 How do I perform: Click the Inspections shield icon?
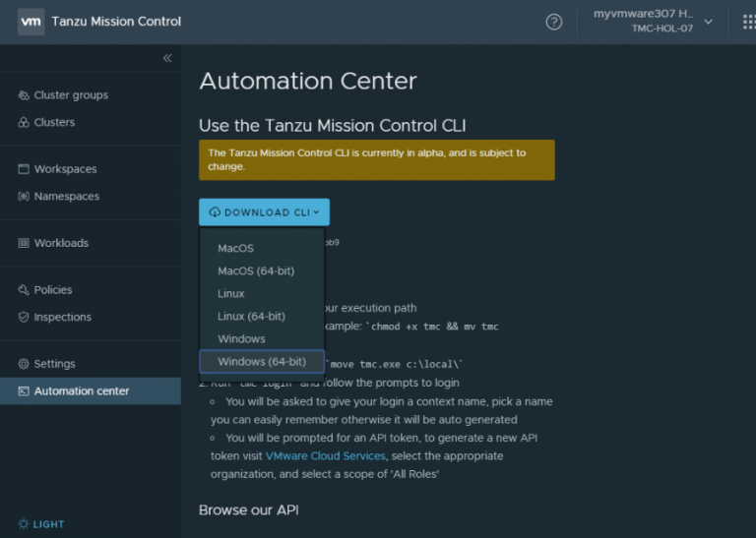(25, 318)
